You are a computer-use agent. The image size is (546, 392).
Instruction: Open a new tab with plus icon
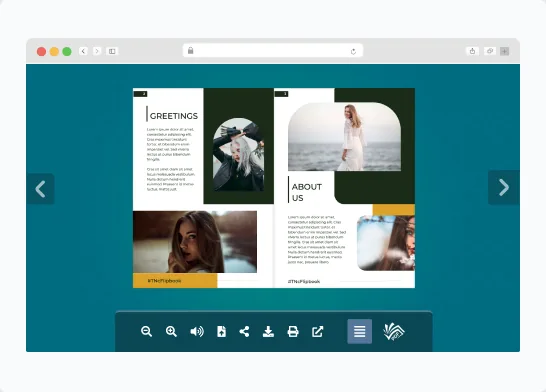click(505, 52)
